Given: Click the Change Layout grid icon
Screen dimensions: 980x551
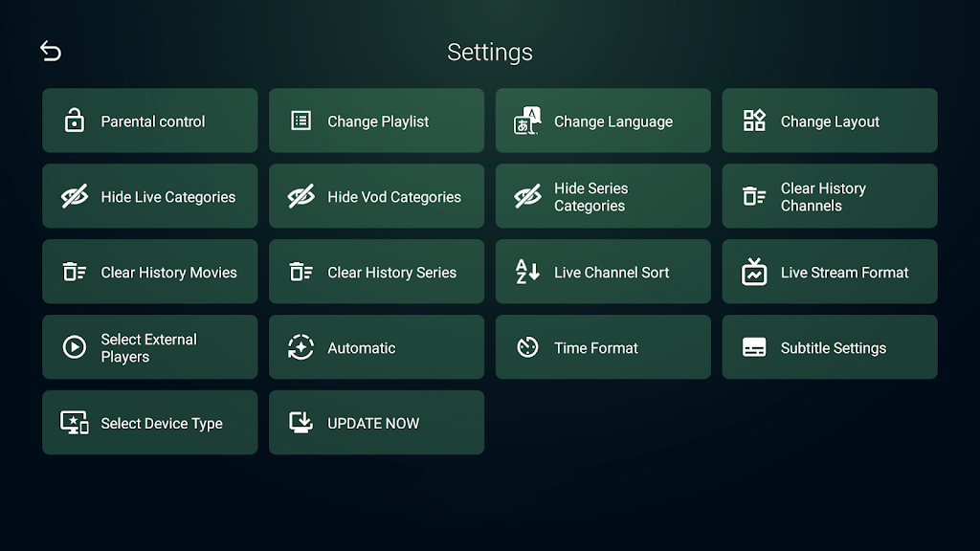Looking at the screenshot, I should tap(754, 121).
